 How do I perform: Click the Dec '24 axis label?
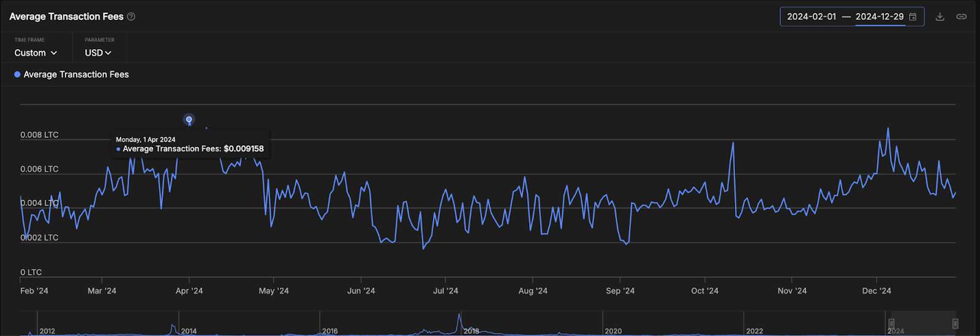[876, 291]
